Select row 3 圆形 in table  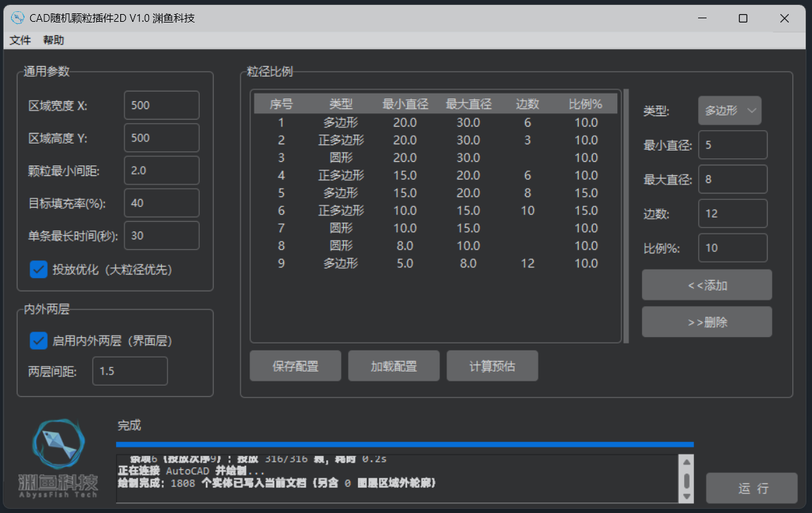(x=435, y=158)
